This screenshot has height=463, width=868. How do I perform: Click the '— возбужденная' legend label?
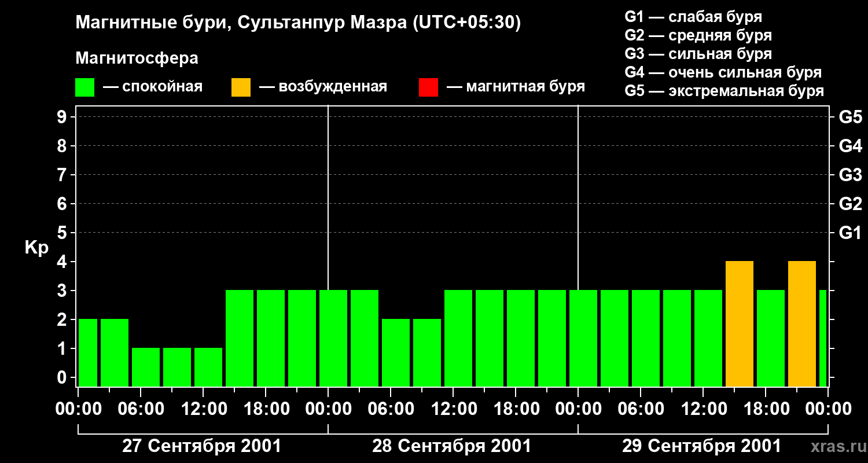pyautogui.click(x=323, y=87)
